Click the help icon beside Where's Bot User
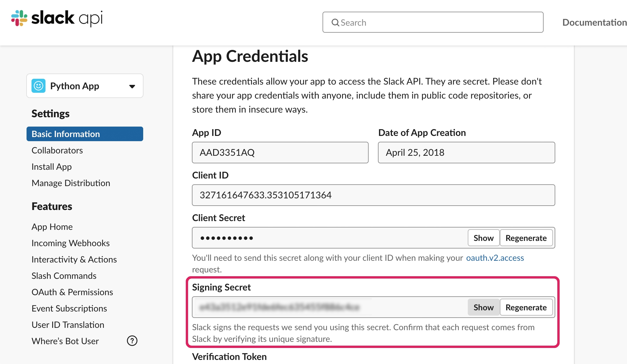The height and width of the screenshot is (364, 627). tap(132, 341)
